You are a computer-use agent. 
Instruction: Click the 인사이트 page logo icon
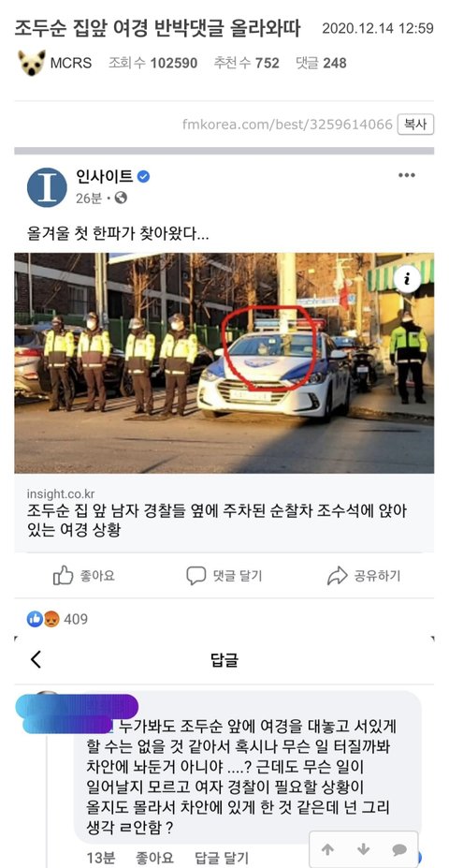click(47, 187)
